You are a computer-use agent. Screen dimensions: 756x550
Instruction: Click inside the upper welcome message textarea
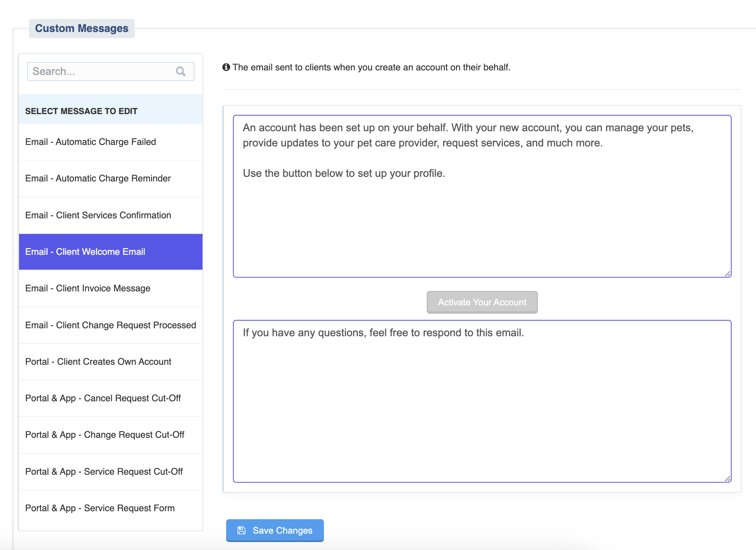click(482, 196)
